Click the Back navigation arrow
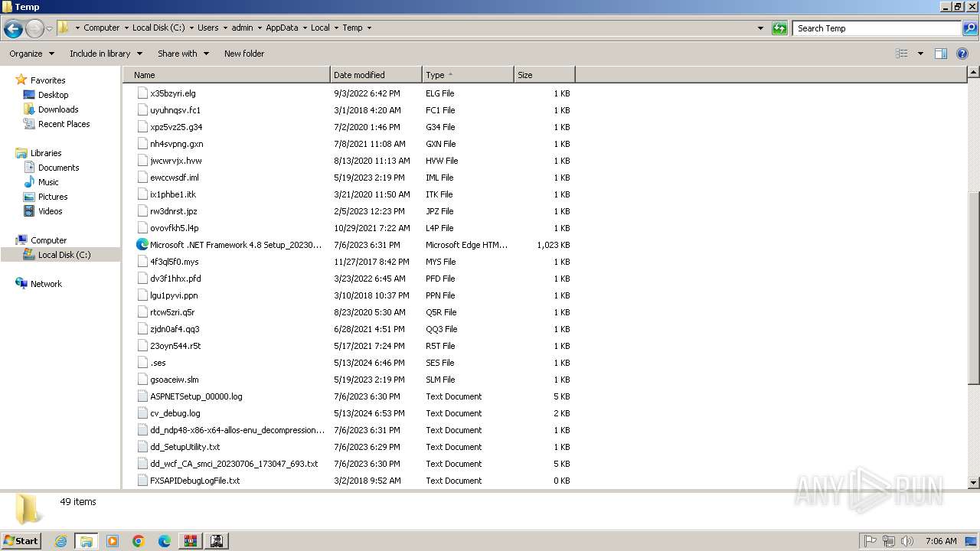The image size is (980, 551). 13,29
